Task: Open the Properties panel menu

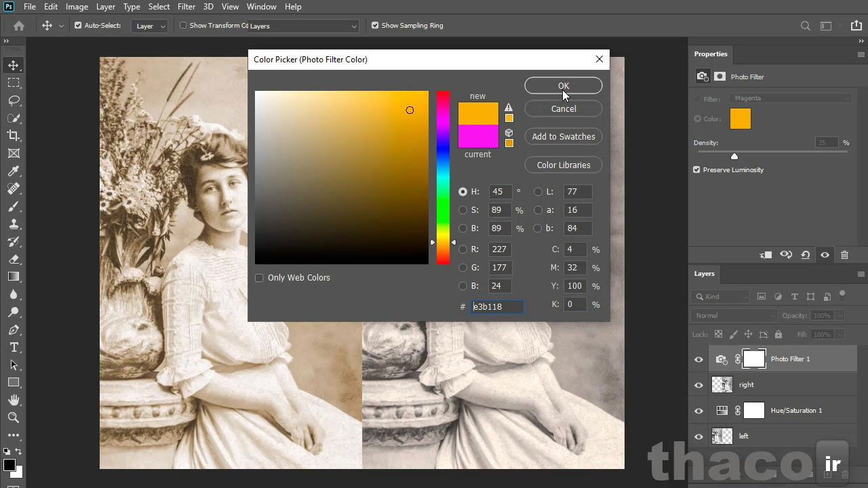Action: tap(861, 54)
